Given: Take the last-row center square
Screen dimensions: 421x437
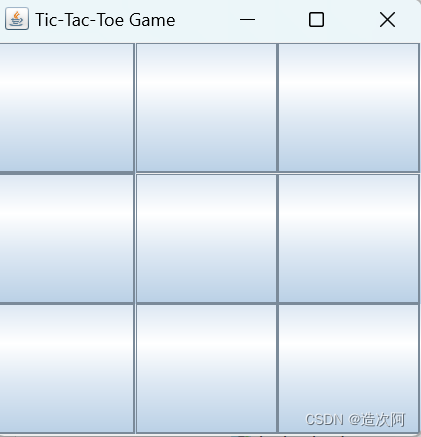Looking at the screenshot, I should (206, 369).
